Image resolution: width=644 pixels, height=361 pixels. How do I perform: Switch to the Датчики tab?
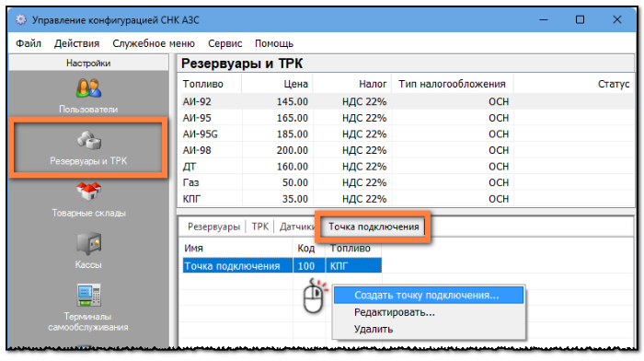pos(296,227)
